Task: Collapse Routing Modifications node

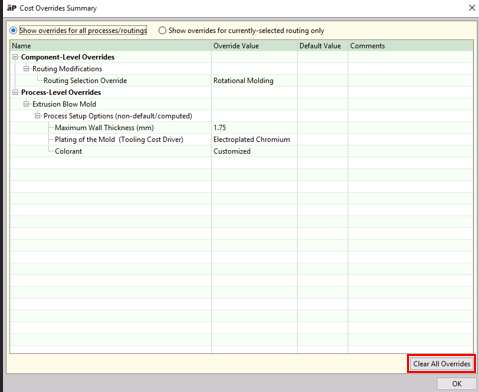Action: point(26,69)
